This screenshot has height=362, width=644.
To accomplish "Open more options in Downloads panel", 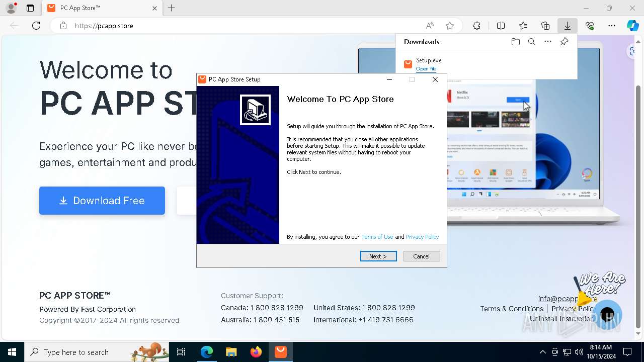I will (548, 42).
